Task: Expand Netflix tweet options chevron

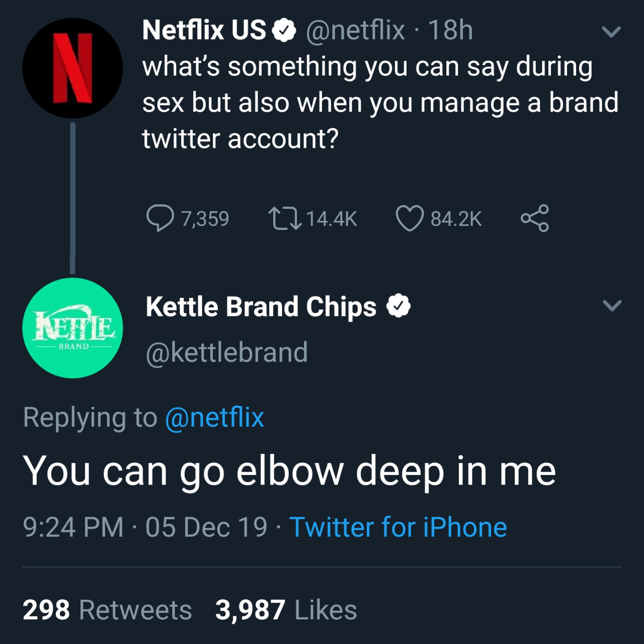Action: pos(611,32)
